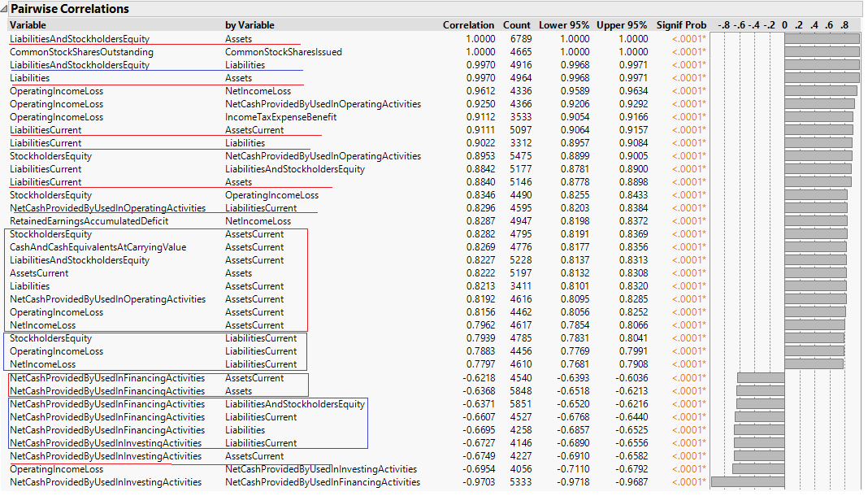
Task: Click the upper 95% value 0.7908
Action: (x=633, y=364)
